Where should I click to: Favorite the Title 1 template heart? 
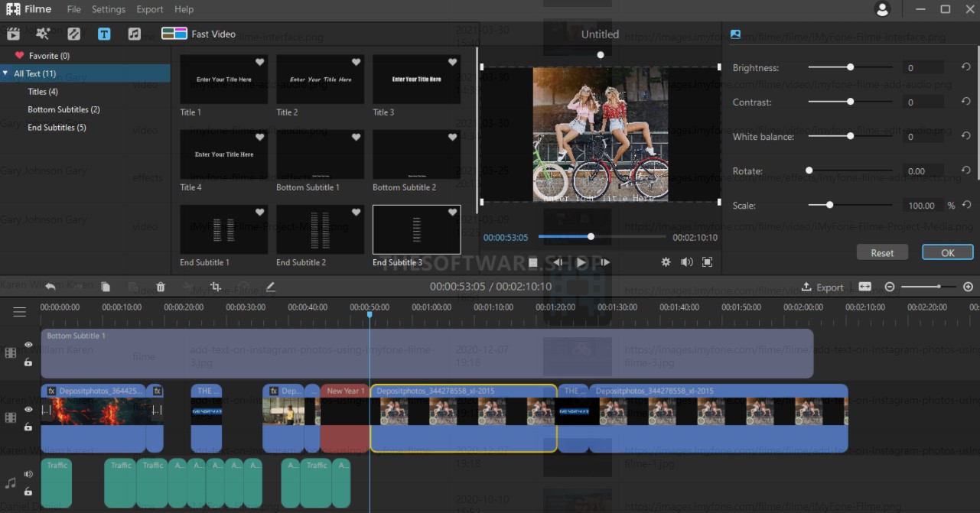pyautogui.click(x=259, y=62)
